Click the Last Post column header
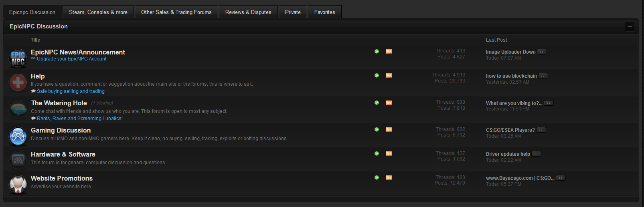Viewport: 644px width, 207px height. (496, 40)
